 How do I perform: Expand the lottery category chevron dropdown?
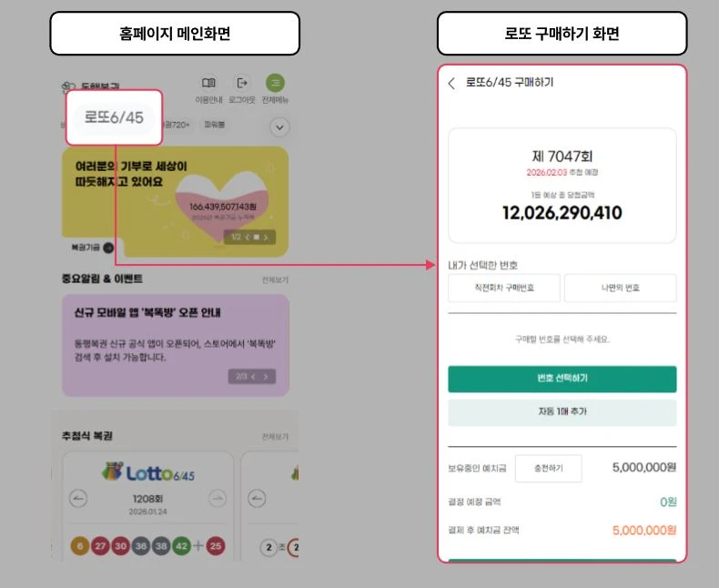coord(279,127)
